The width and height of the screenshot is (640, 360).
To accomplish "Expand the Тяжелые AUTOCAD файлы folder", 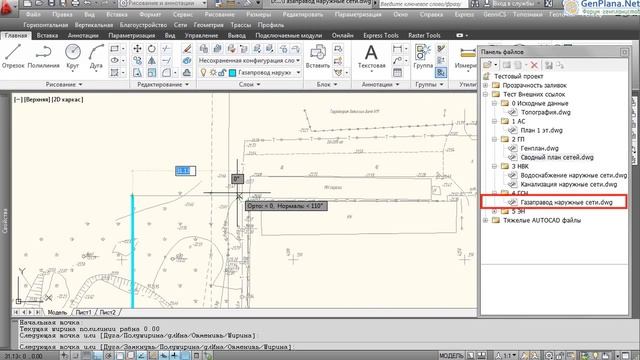I will coord(486,220).
